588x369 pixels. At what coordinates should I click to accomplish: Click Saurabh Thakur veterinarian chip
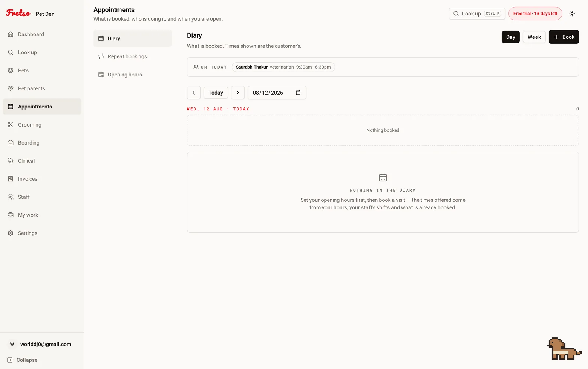(x=283, y=67)
